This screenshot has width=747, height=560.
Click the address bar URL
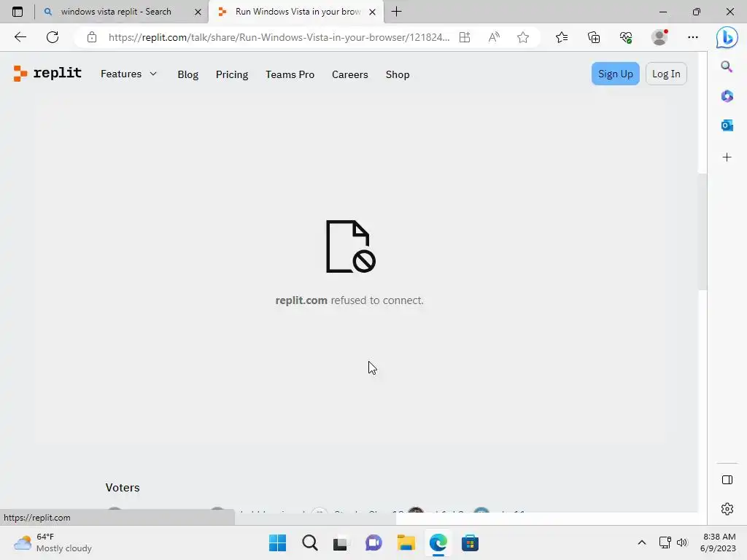[x=279, y=37]
